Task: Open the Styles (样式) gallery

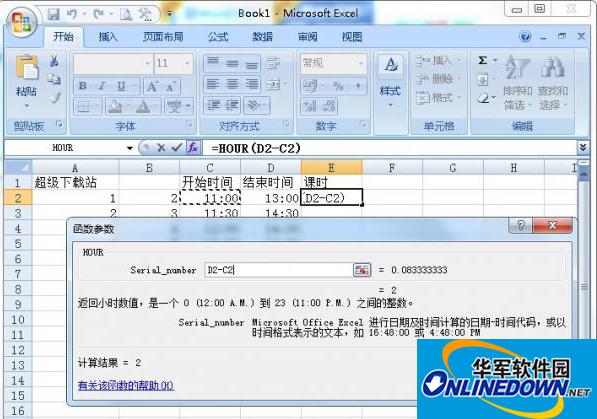Action: (390, 82)
